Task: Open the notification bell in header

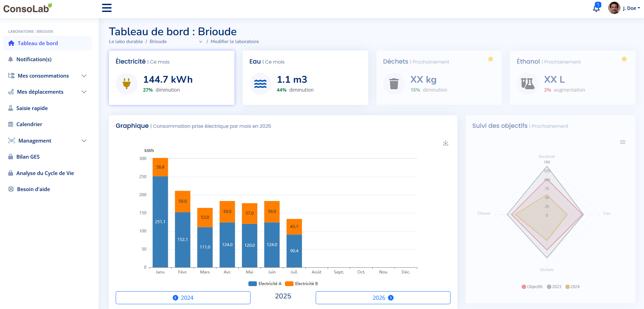Action: 596,8
